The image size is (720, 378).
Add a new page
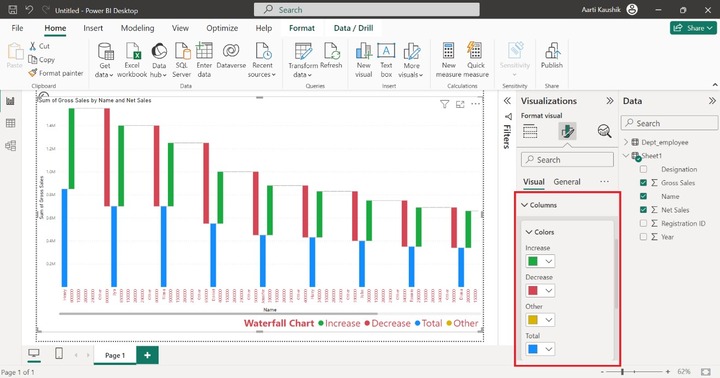(x=147, y=355)
